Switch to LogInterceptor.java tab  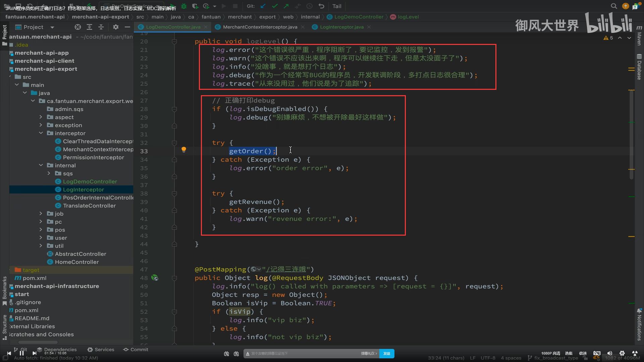(x=341, y=27)
